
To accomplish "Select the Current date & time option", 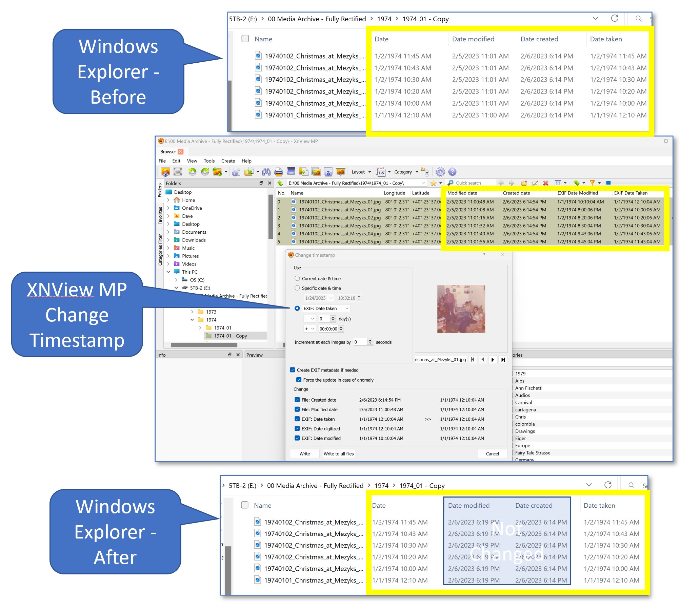I will coord(297,278).
